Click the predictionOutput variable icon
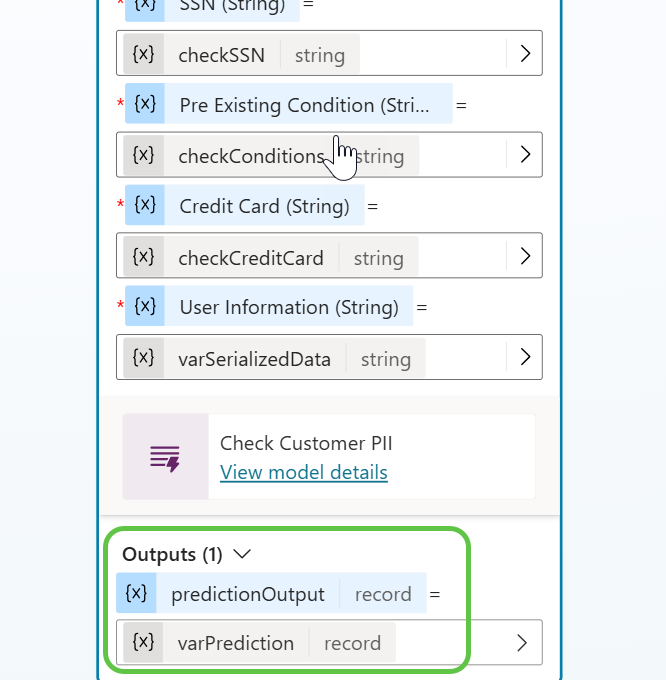The height and width of the screenshot is (680, 666). click(x=137, y=593)
